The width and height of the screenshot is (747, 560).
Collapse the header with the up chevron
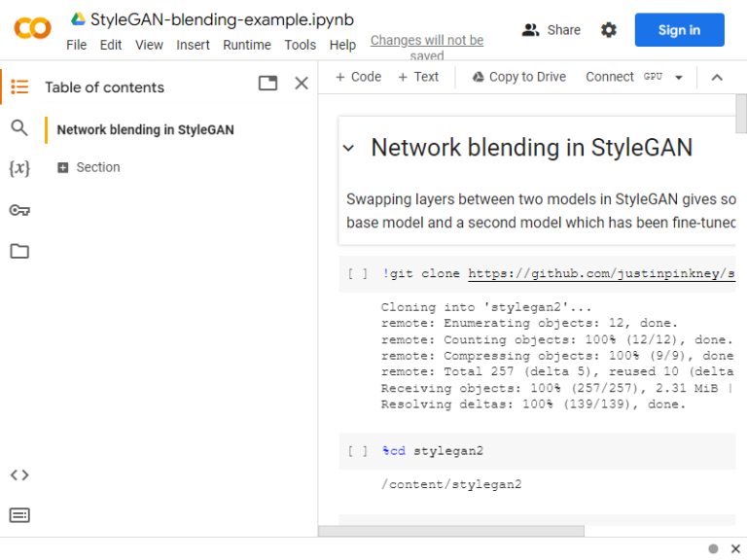tap(717, 77)
